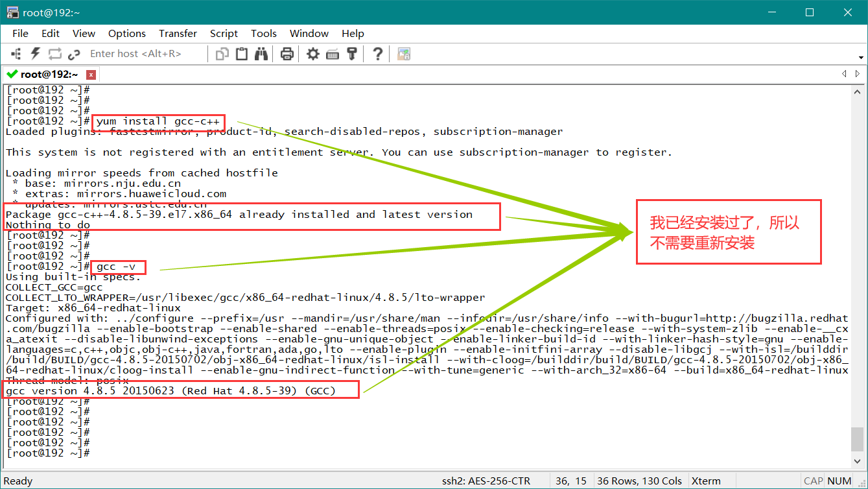Viewport: 868px width, 489px height.
Task: Click the SecureFX lock icon
Action: [404, 54]
